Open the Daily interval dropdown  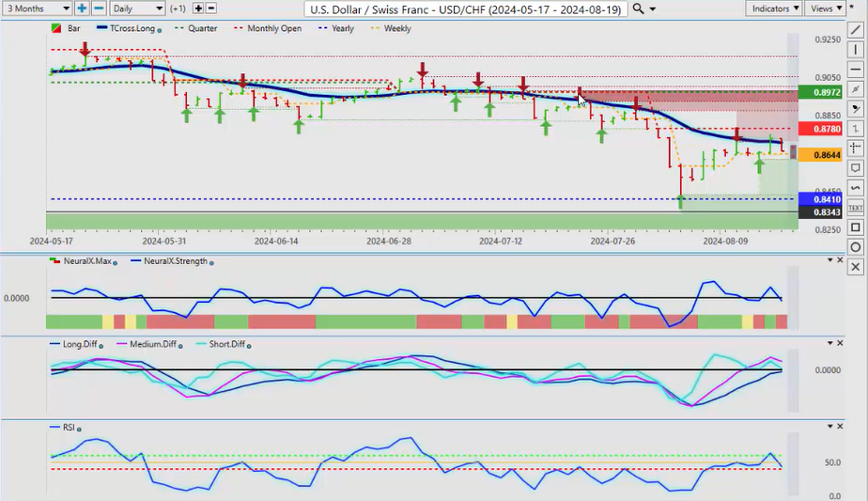click(x=136, y=8)
